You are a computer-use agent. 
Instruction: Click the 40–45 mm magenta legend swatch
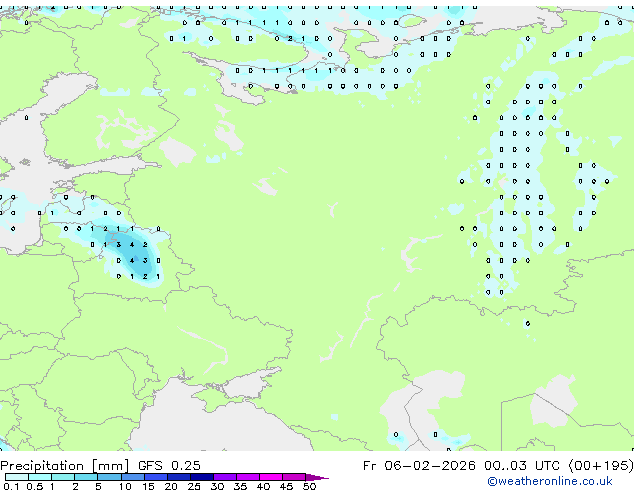[x=271, y=477]
